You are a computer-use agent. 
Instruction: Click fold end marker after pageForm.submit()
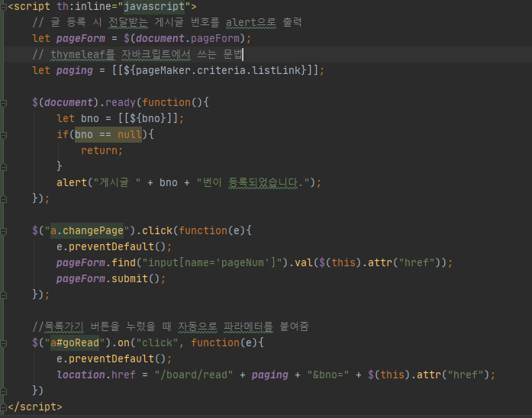click(x=3, y=295)
